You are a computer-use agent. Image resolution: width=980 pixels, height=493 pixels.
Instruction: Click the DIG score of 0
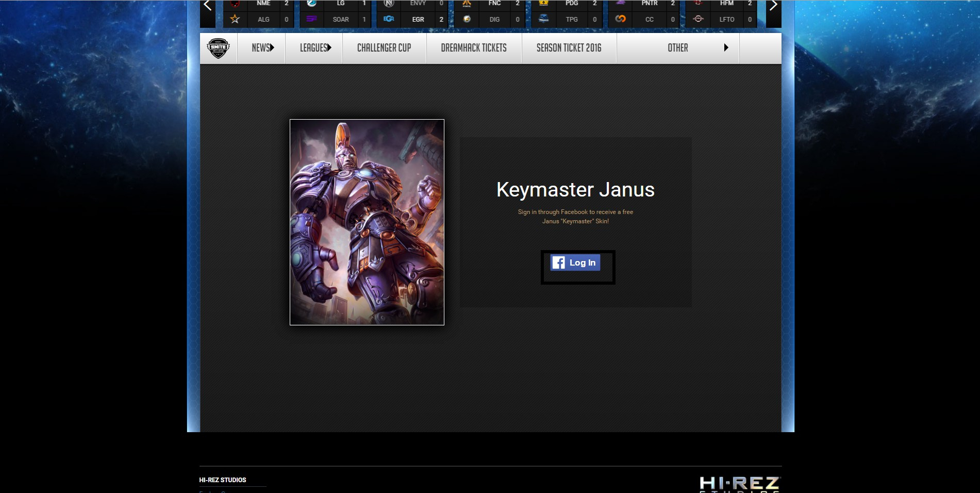[x=518, y=20]
